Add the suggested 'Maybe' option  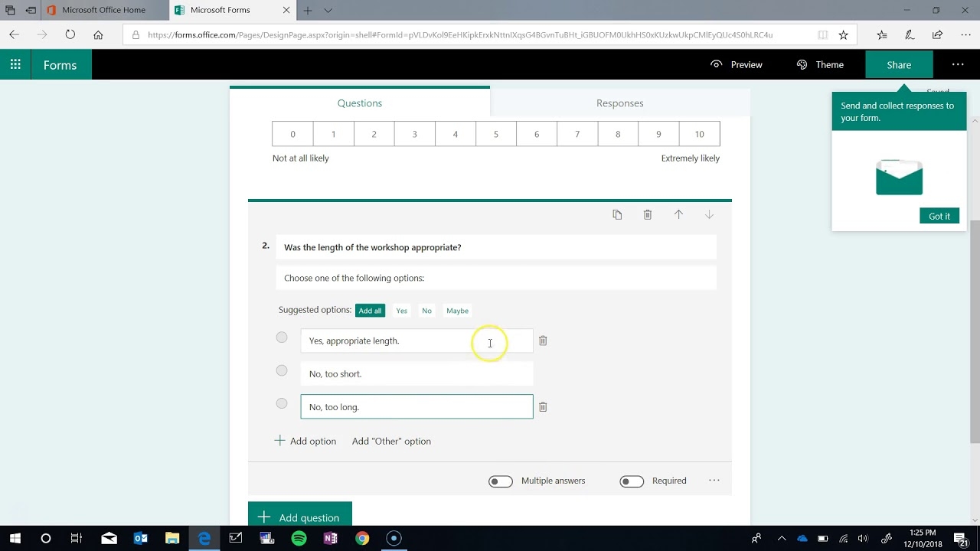click(457, 311)
